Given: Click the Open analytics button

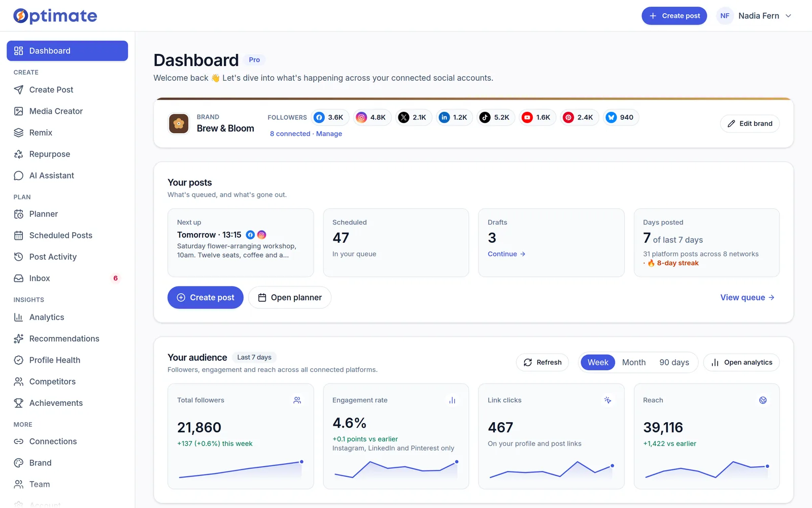Looking at the screenshot, I should (741, 362).
